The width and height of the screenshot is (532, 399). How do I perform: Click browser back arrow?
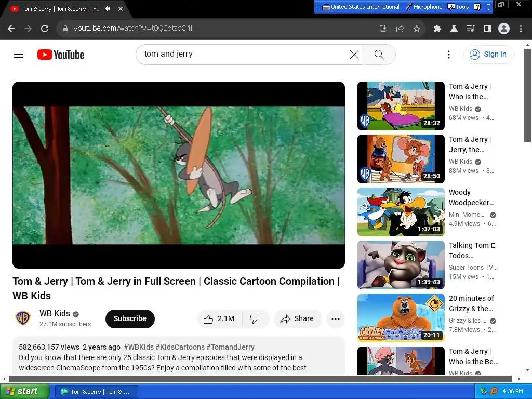click(x=11, y=29)
